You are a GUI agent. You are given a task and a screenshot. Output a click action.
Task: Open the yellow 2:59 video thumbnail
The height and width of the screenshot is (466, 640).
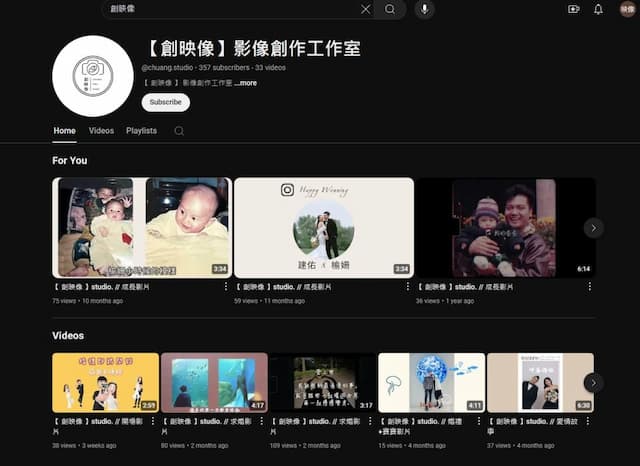point(105,382)
